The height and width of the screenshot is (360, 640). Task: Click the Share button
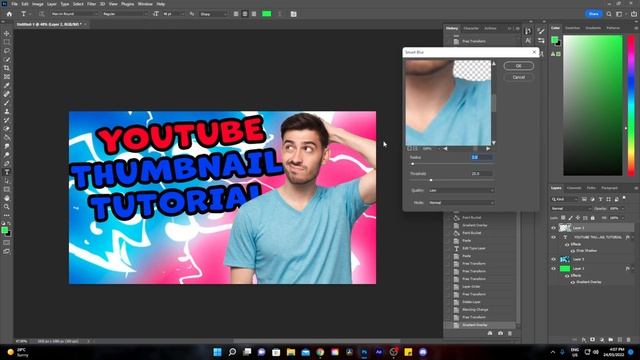coord(593,14)
